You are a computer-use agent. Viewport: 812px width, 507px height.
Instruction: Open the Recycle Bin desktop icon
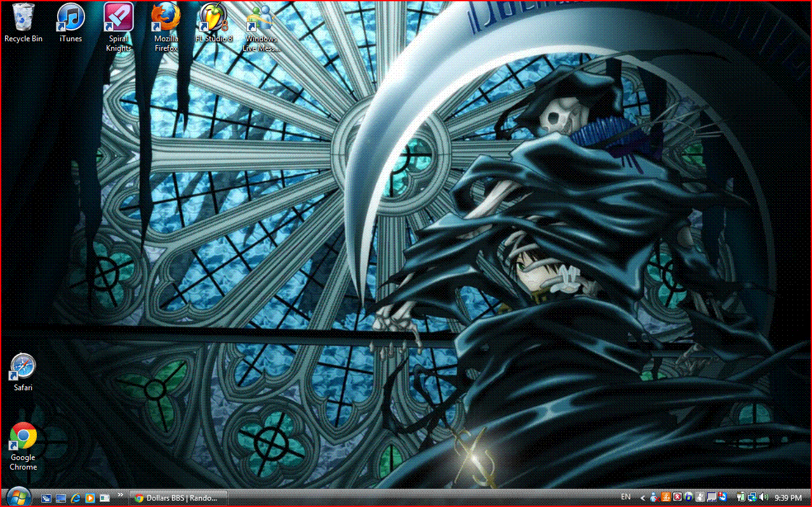click(23, 23)
